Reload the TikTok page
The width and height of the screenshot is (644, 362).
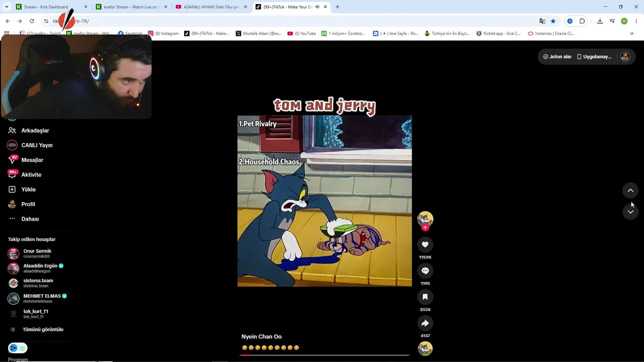pos(32,21)
